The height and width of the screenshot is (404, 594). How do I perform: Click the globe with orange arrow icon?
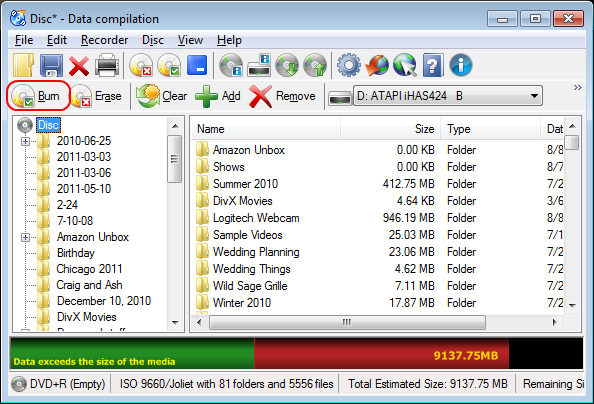tap(377, 65)
